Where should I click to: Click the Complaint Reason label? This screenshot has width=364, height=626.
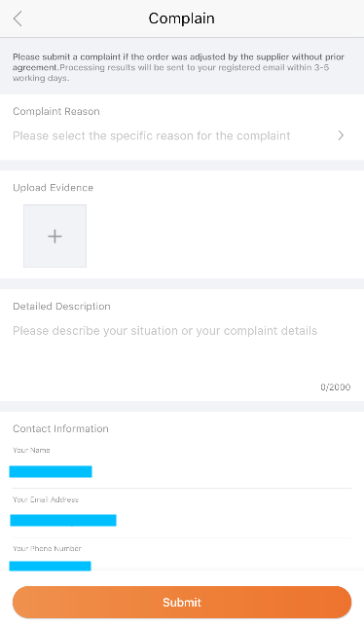pyautogui.click(x=56, y=111)
